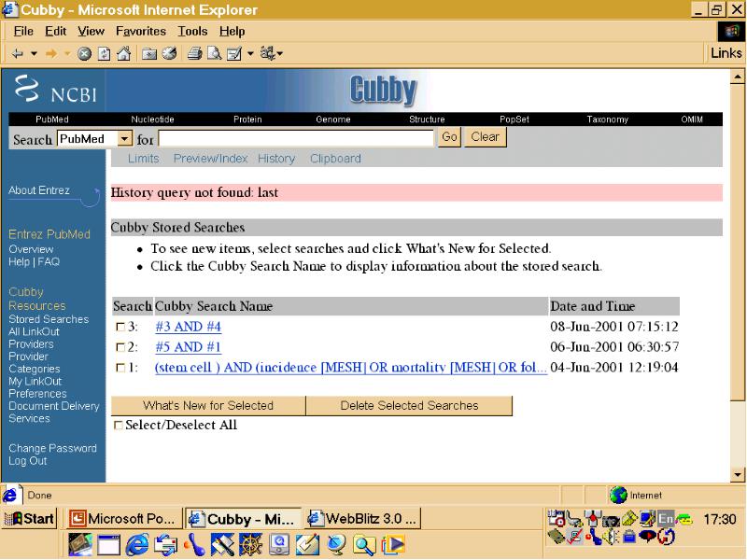Open the Preview/Index link
The height and width of the screenshot is (560, 747).
[x=211, y=159]
